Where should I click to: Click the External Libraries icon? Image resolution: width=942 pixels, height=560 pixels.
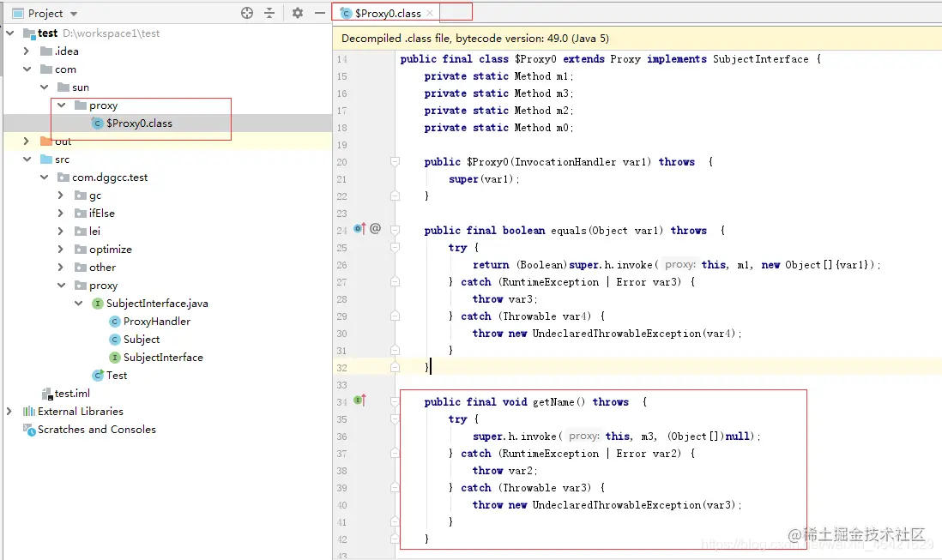click(29, 411)
